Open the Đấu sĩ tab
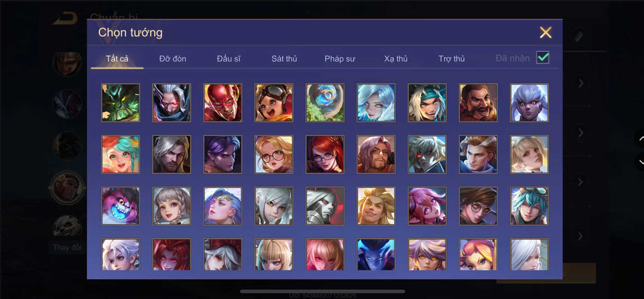The image size is (644, 299). tap(229, 58)
